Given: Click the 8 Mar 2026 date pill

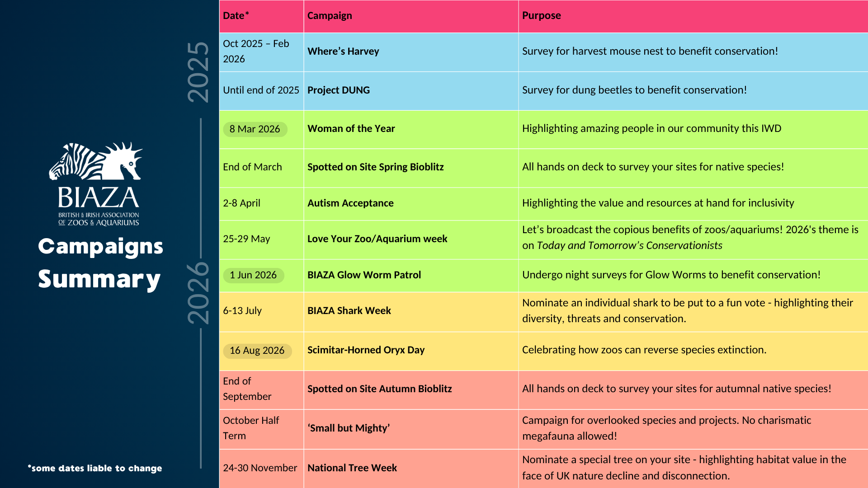Looking at the screenshot, I should [x=255, y=129].
